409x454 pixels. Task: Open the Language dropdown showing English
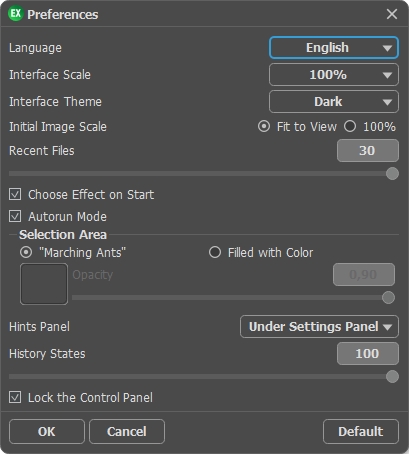point(334,48)
